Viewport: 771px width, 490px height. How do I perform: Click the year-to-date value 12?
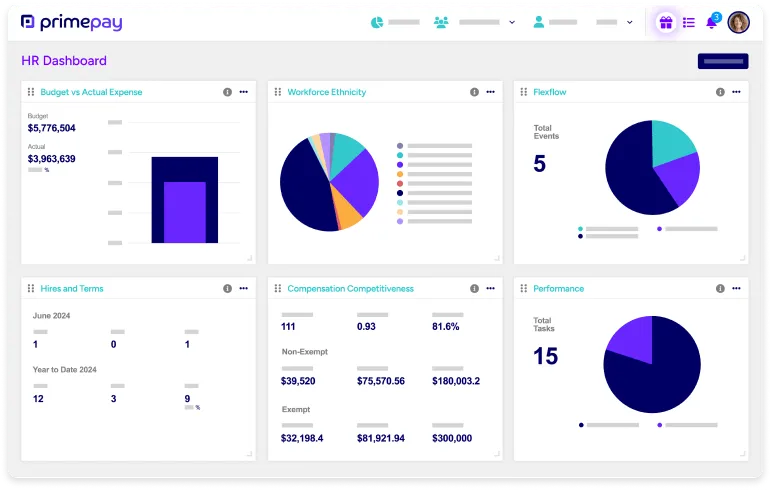[38, 399]
